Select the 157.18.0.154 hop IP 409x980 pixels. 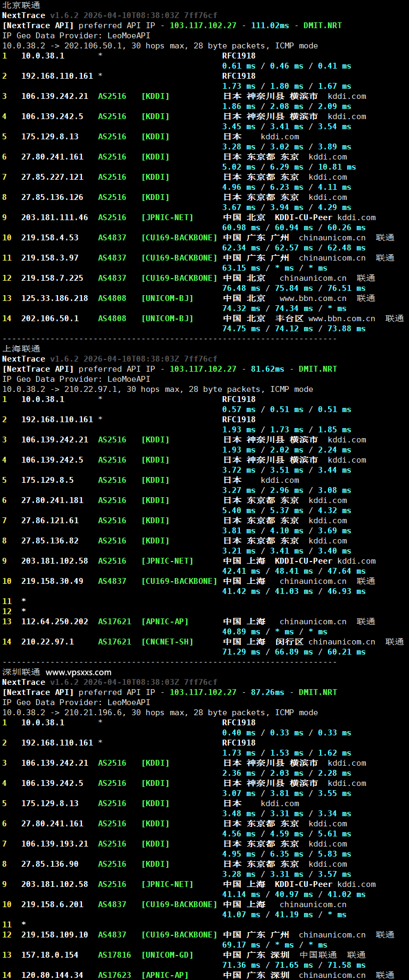coord(49,955)
